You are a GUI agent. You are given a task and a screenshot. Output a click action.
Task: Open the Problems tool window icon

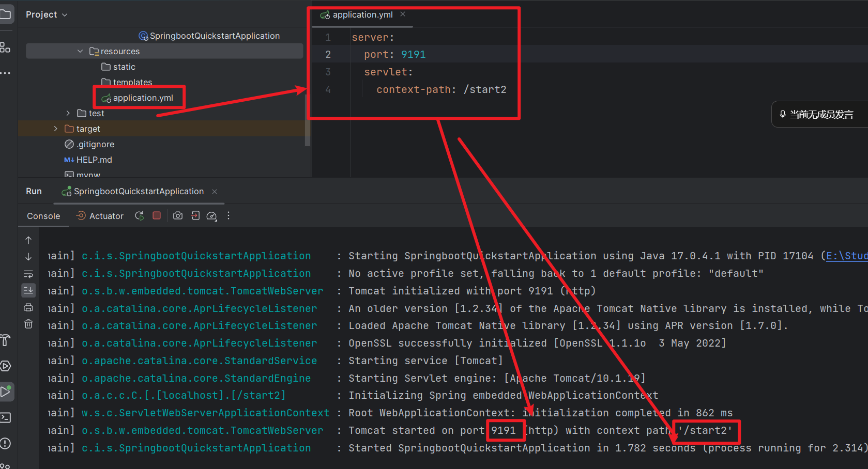5,443
